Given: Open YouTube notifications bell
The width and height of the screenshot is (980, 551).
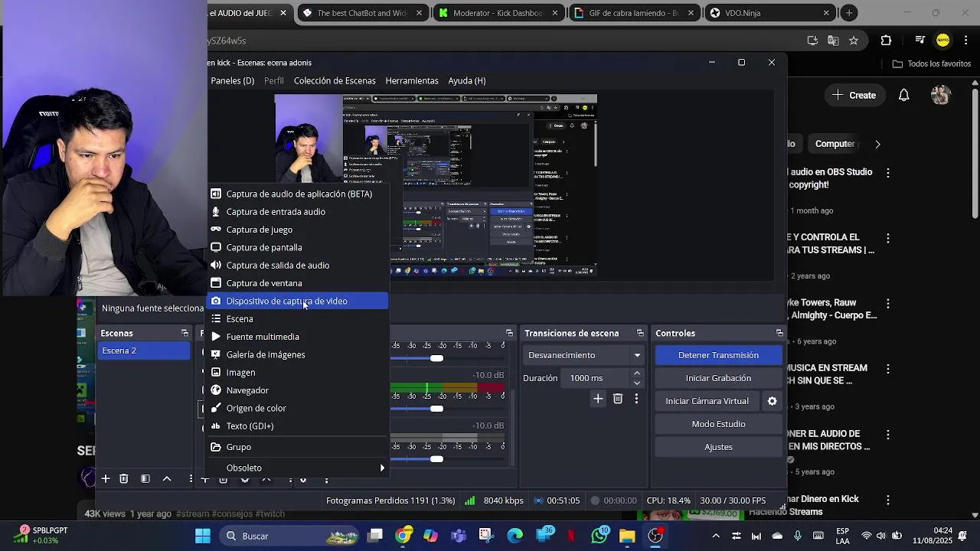Looking at the screenshot, I should pos(904,95).
